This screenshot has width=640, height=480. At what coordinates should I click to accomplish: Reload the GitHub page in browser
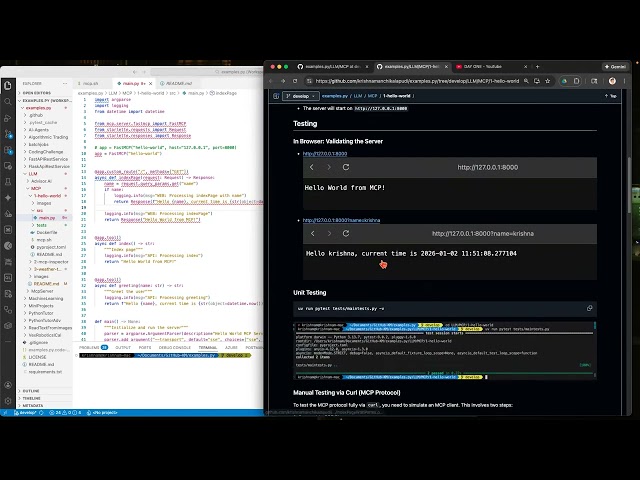click(x=295, y=81)
